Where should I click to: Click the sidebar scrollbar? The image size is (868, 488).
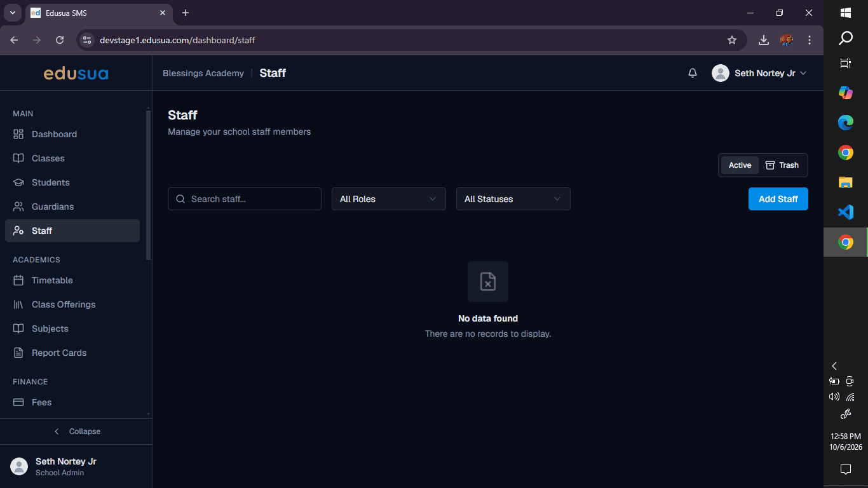click(x=149, y=184)
